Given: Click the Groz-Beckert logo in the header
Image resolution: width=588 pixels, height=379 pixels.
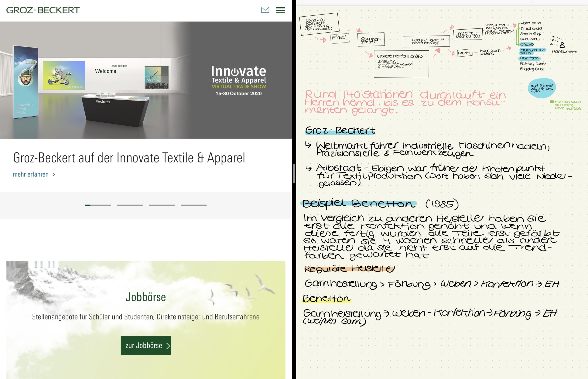Looking at the screenshot, I should [x=43, y=10].
